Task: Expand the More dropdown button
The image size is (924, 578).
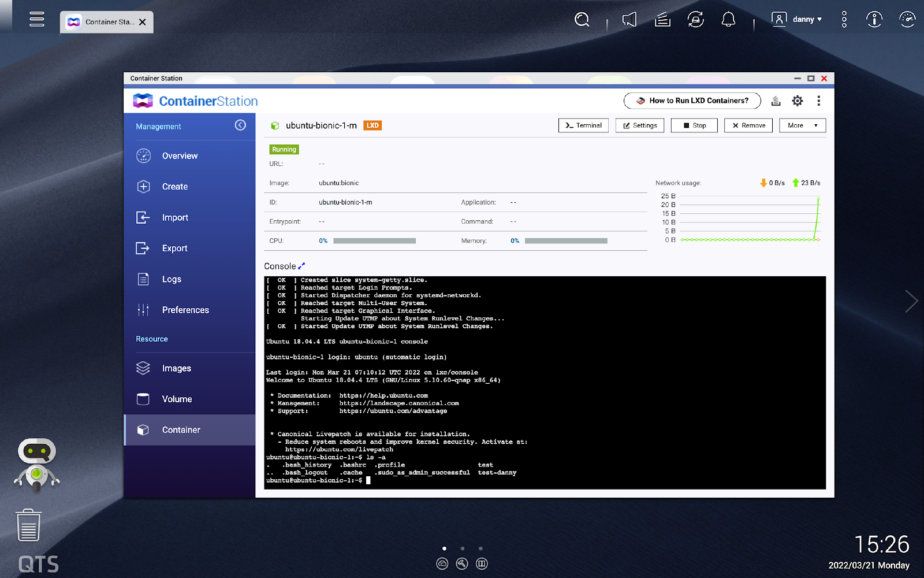Action: tap(803, 125)
